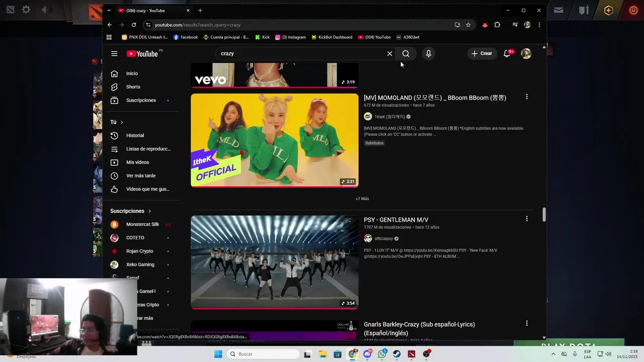Expand the Tú section chevron
Image resolution: width=644 pixels, height=362 pixels.
click(122, 122)
